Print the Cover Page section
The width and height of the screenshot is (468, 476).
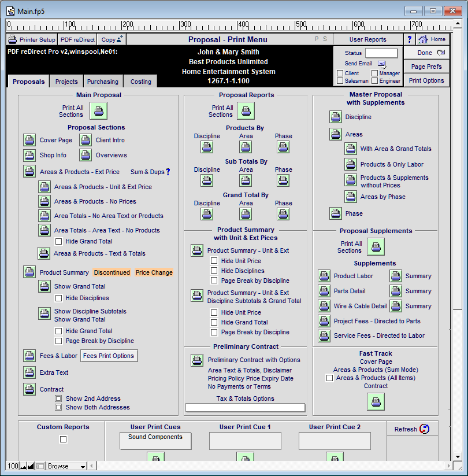29,140
